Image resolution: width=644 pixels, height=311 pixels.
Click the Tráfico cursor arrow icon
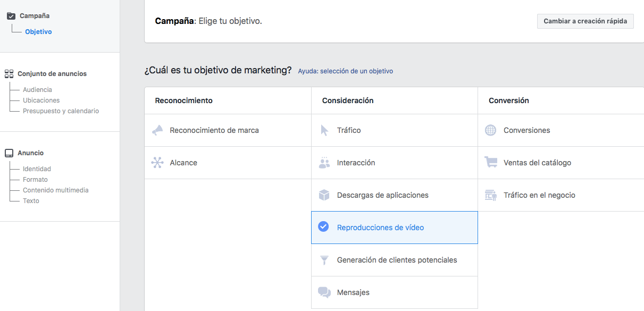[x=324, y=130]
